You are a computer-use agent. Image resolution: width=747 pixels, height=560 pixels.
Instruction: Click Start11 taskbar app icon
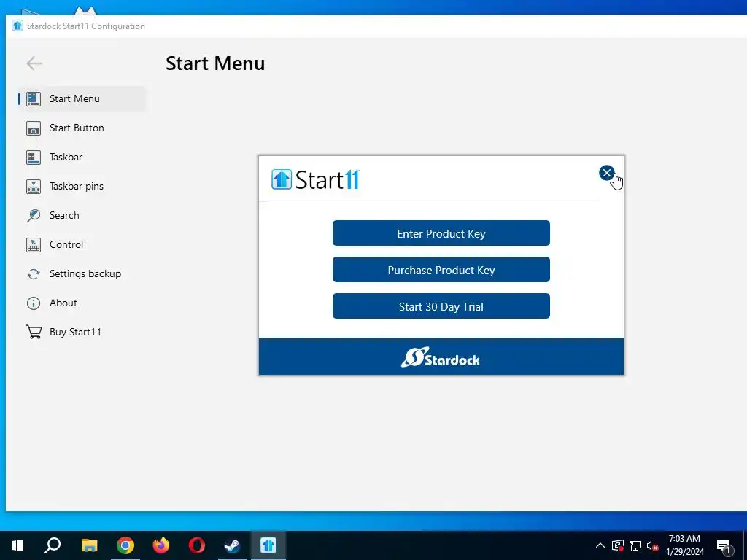tap(268, 545)
